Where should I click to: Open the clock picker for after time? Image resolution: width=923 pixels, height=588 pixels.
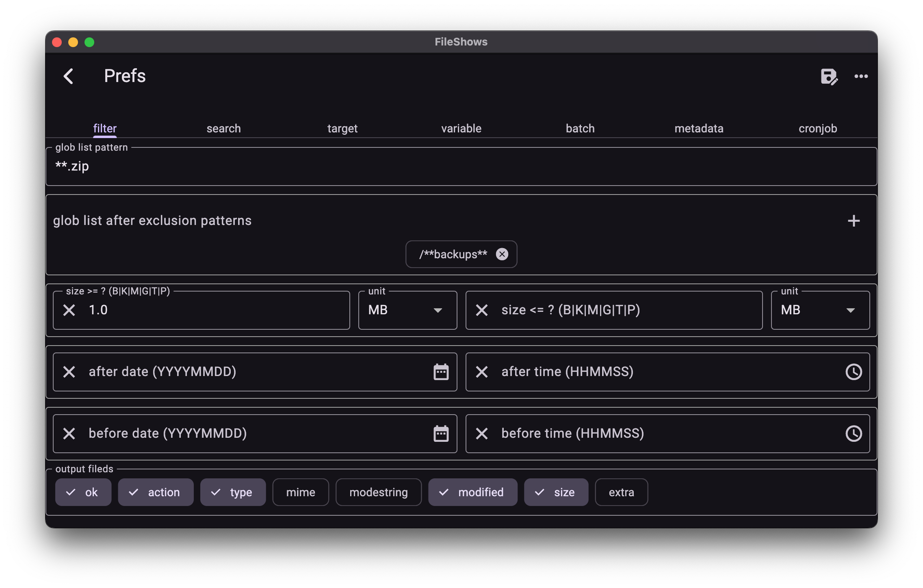click(x=854, y=372)
